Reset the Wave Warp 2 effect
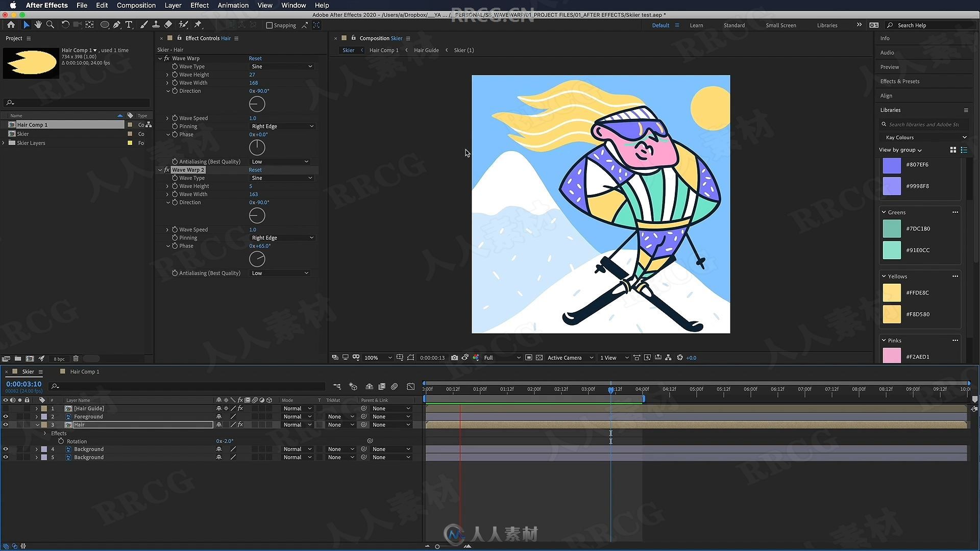The height and width of the screenshot is (551, 980). pyautogui.click(x=255, y=170)
